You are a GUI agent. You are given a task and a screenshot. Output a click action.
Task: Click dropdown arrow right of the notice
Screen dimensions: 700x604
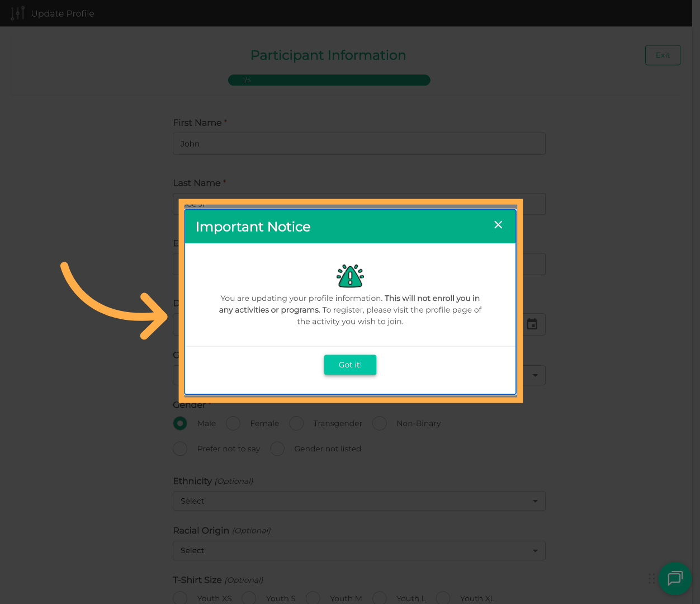[535, 375]
